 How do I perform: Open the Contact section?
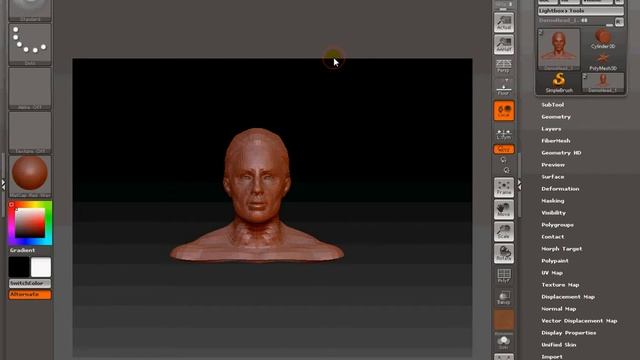[x=553, y=237]
